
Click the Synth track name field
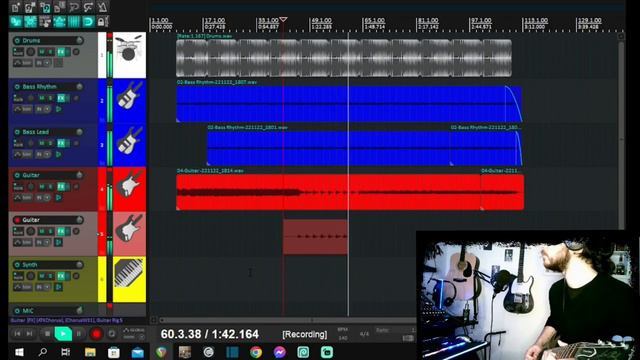[x=48, y=264]
